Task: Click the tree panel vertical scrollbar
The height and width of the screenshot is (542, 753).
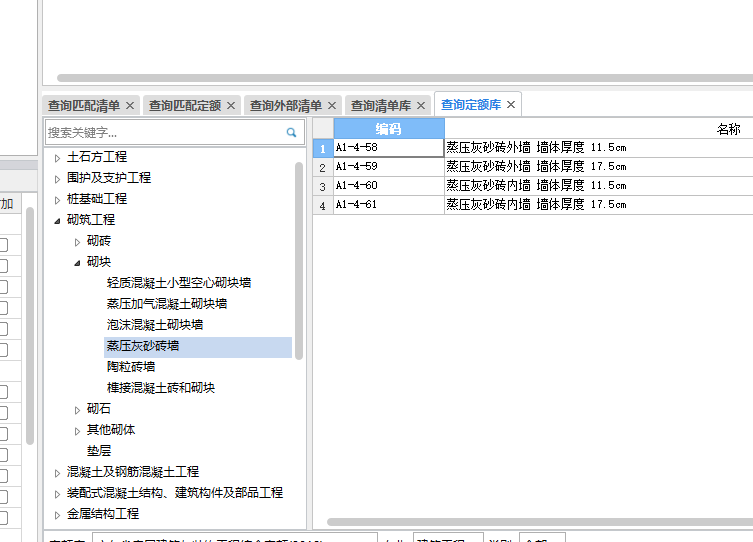Action: pos(299,261)
